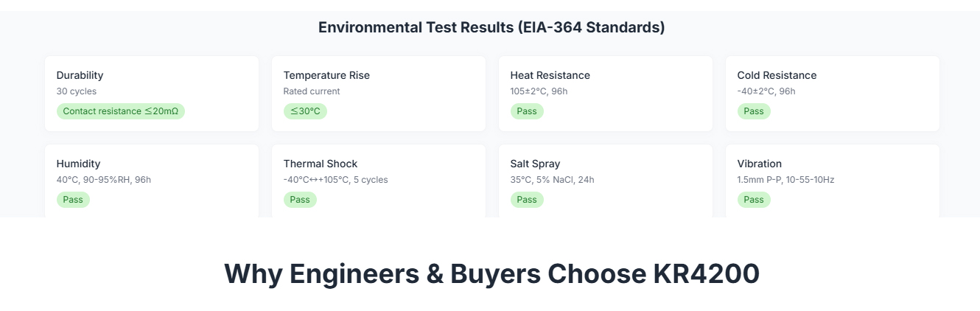This screenshot has height=311, width=980.
Task: Click Pass badge under Salt Spray
Action: 527,200
